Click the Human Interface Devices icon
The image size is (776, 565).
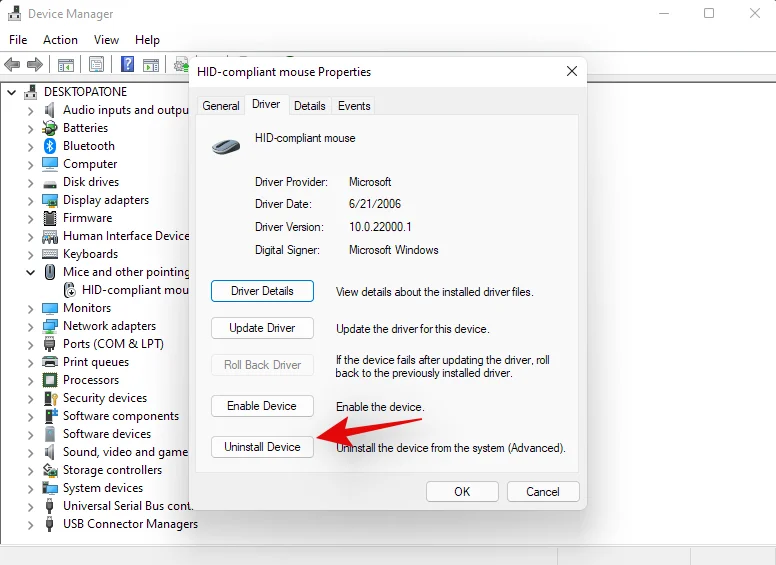[49, 236]
